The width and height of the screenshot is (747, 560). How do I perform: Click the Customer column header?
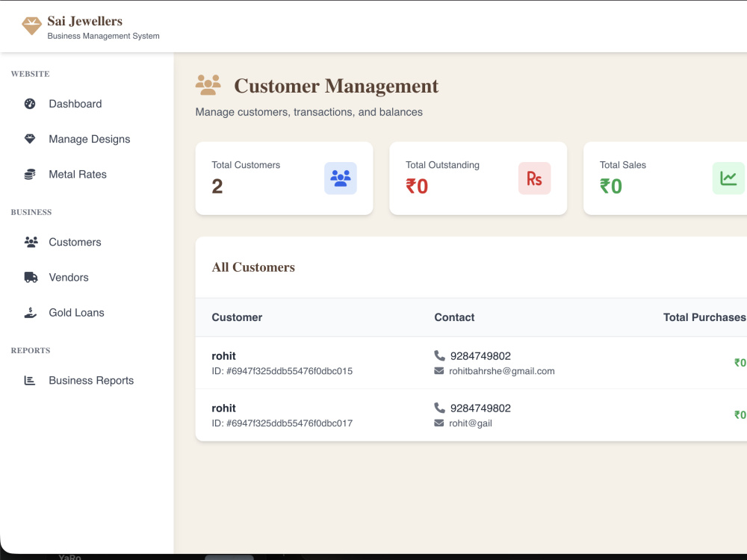(237, 317)
